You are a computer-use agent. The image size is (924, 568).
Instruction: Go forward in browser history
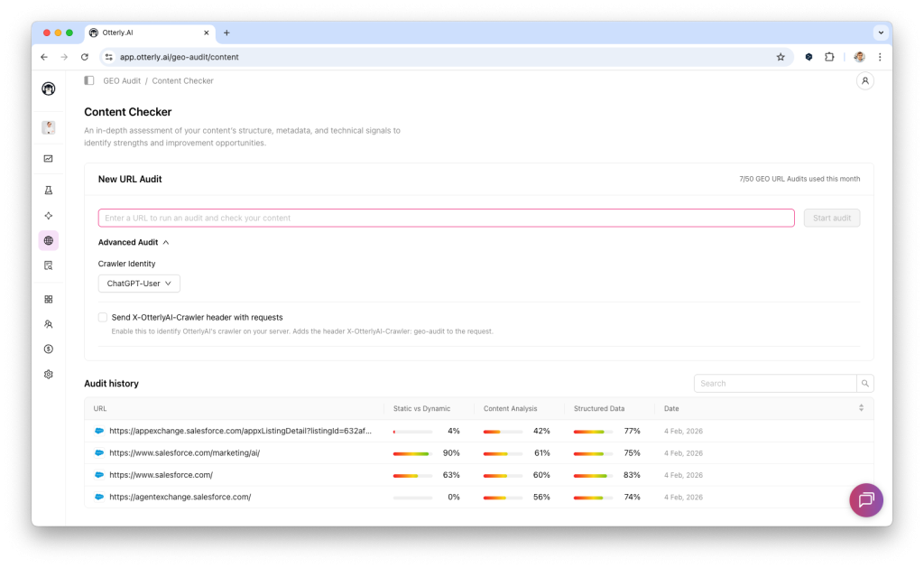click(64, 57)
